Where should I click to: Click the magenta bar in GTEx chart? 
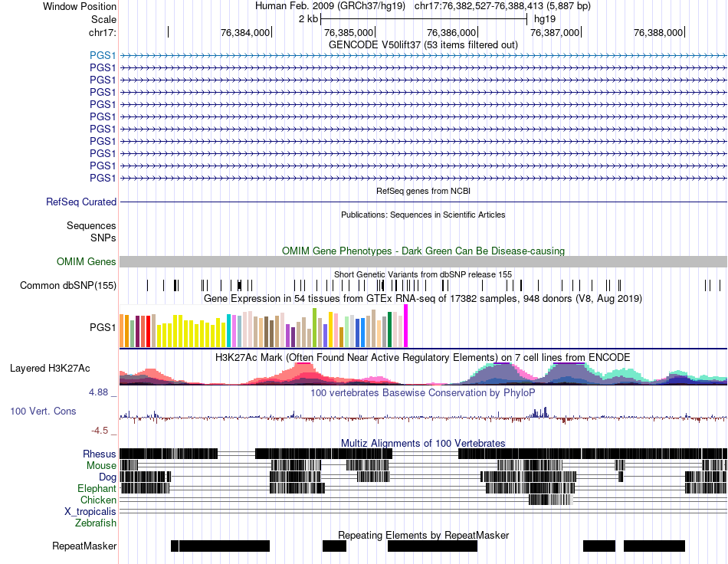[x=406, y=326]
